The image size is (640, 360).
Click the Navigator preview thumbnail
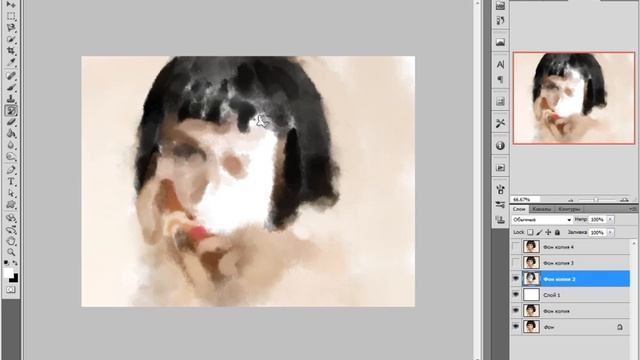pos(574,98)
